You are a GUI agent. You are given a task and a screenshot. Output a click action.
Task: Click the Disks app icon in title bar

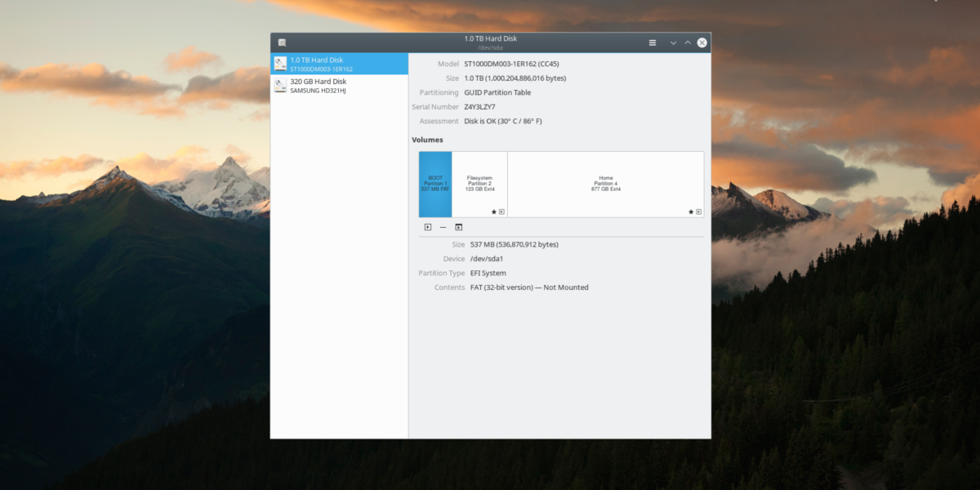(x=282, y=42)
